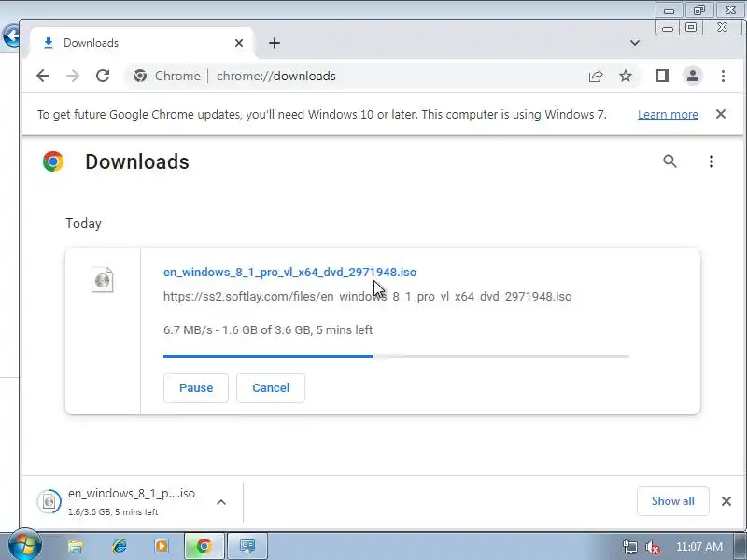This screenshot has width=747, height=560.
Task: Expand the download shelf item options caret
Action: point(221,502)
